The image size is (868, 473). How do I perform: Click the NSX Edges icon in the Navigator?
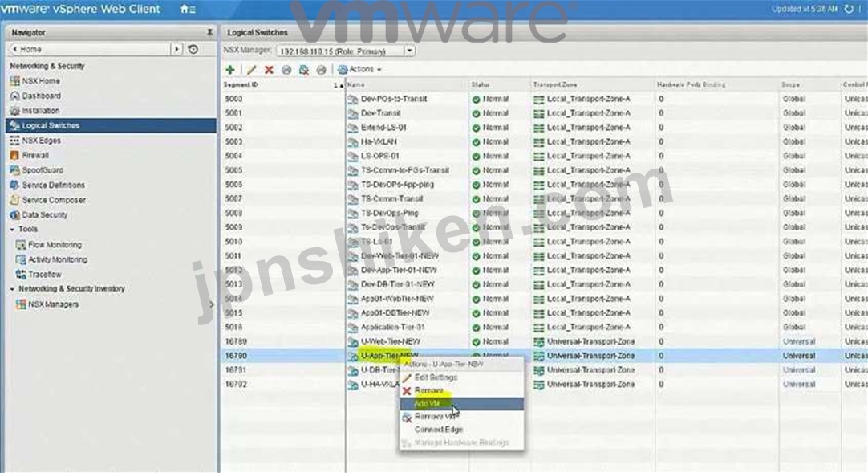click(15, 141)
